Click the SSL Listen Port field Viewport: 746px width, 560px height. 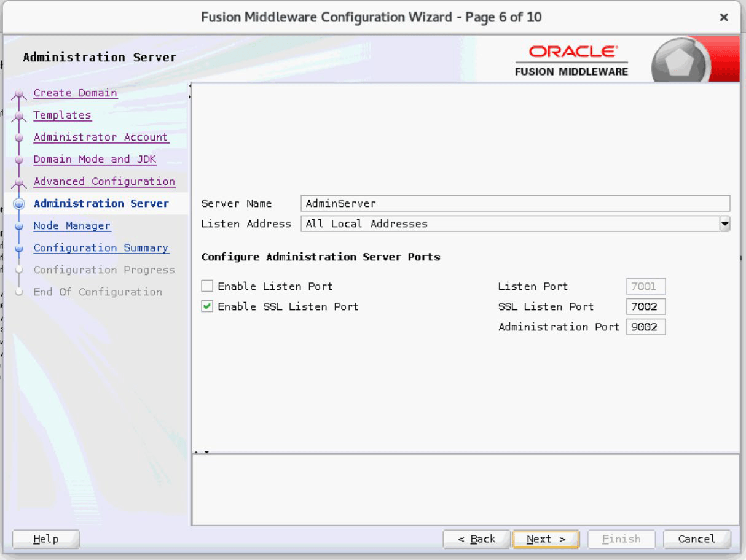tap(646, 306)
